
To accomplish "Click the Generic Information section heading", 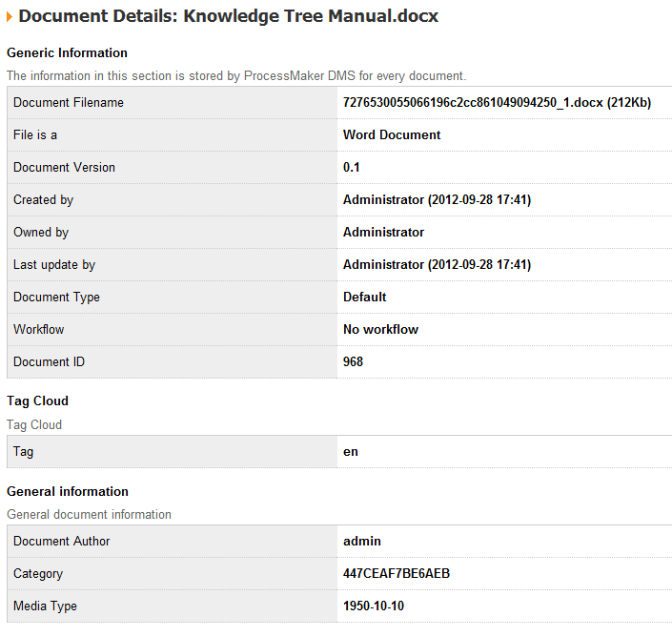I will point(67,52).
